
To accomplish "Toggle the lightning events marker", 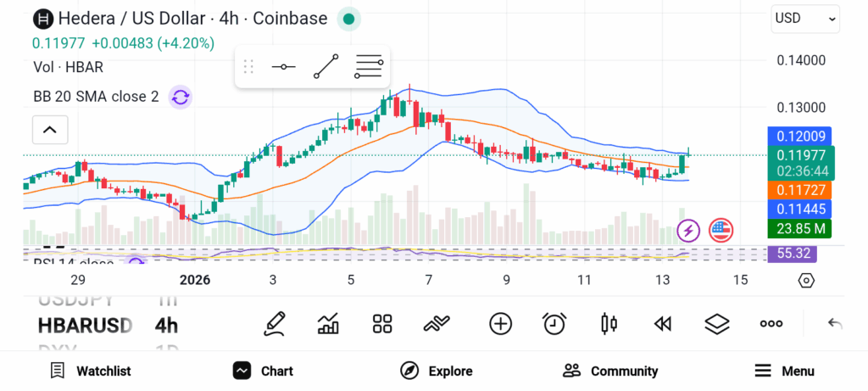I will tap(688, 229).
